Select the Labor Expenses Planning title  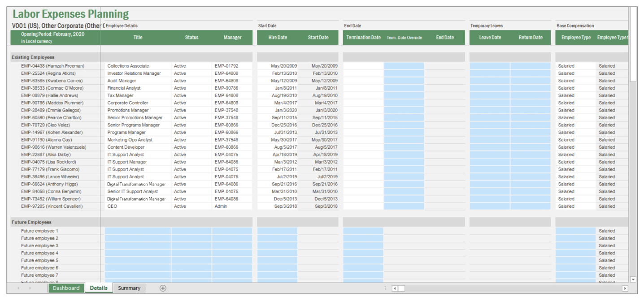click(70, 14)
